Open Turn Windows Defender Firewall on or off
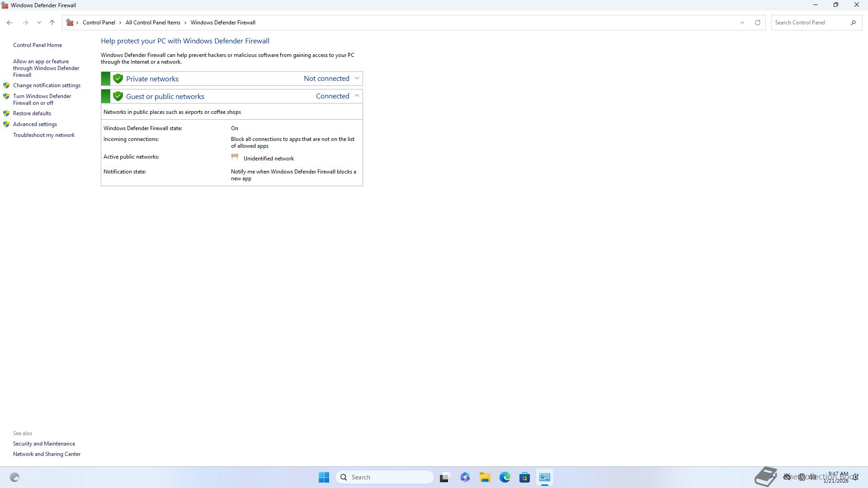 [42, 99]
